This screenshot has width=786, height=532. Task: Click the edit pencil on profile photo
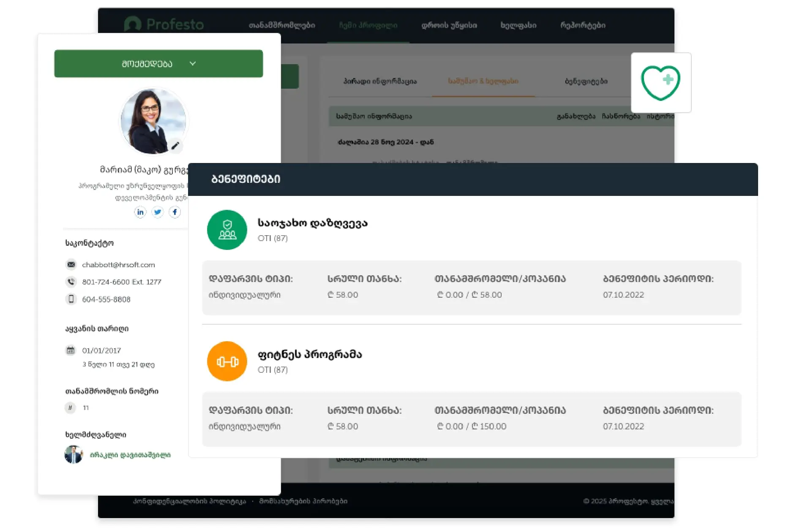point(175,146)
